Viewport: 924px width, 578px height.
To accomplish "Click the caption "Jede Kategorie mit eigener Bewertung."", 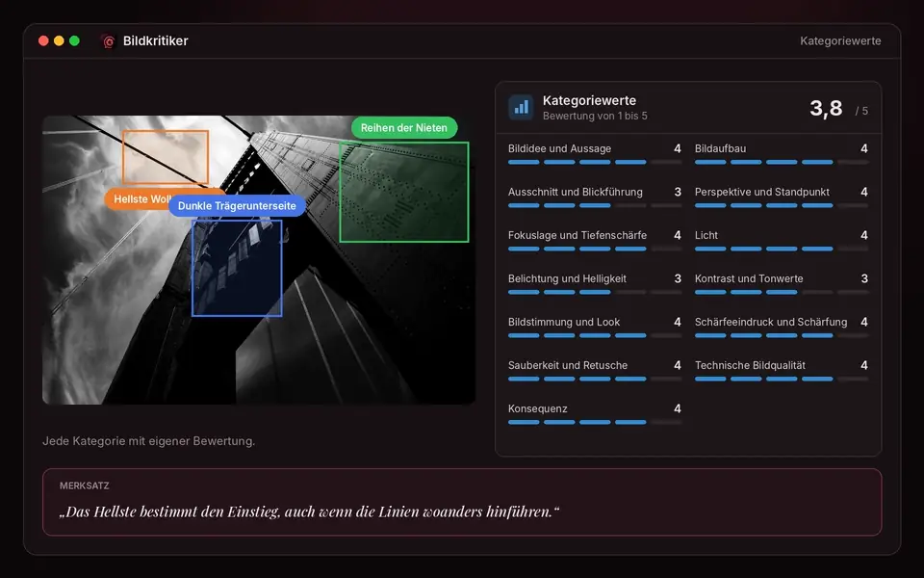I will pos(148,441).
